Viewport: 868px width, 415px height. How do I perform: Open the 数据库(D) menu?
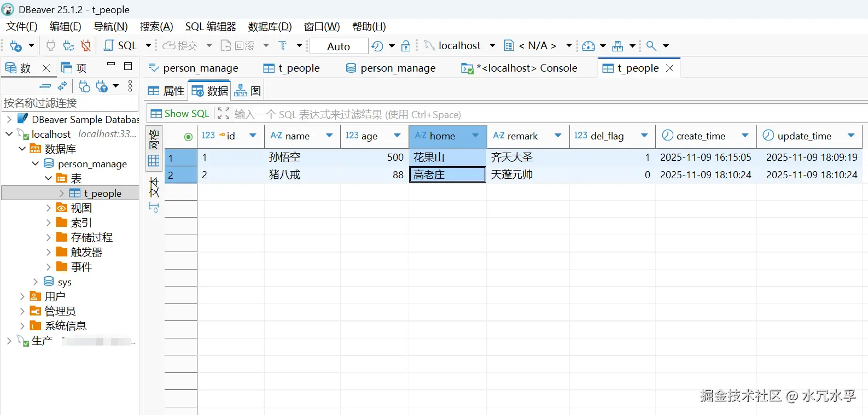(x=270, y=27)
